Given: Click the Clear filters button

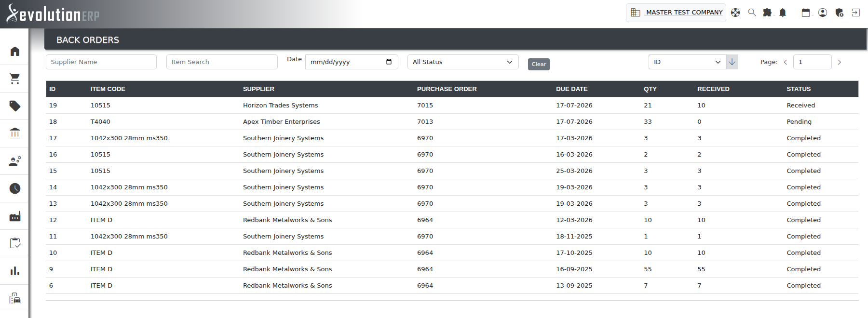Looking at the screenshot, I should [x=539, y=64].
